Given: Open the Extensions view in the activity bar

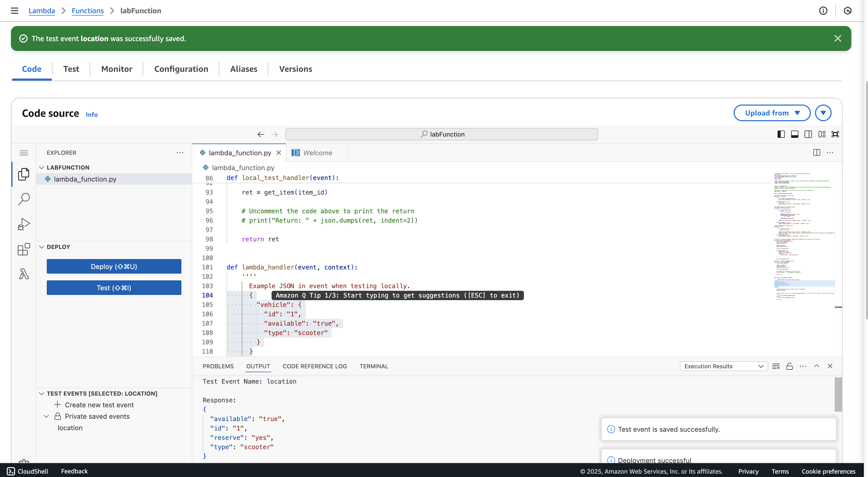Looking at the screenshot, I should (24, 249).
